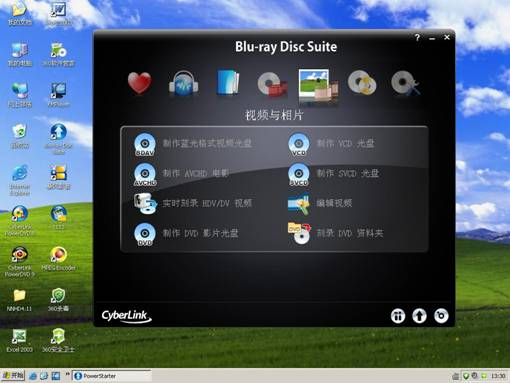Open the question mark help button
Viewport: 510px width, 383px height.
[417, 38]
